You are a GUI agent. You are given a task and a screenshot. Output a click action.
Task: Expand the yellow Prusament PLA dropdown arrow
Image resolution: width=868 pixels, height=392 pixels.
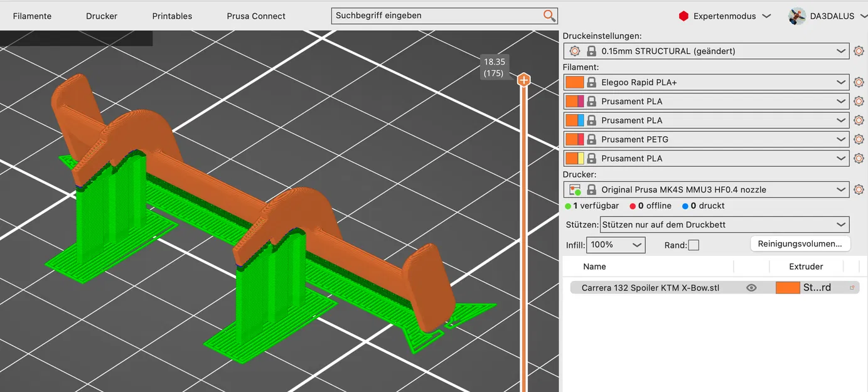tap(841, 158)
